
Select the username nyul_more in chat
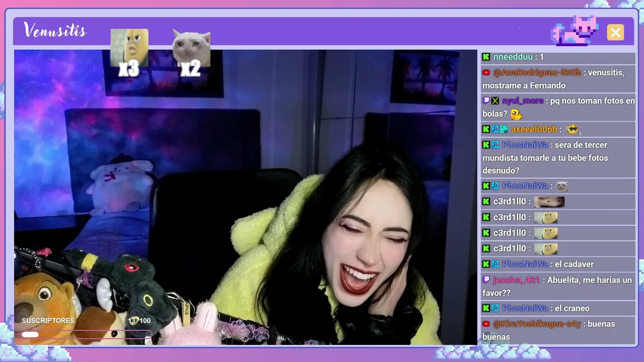[523, 101]
